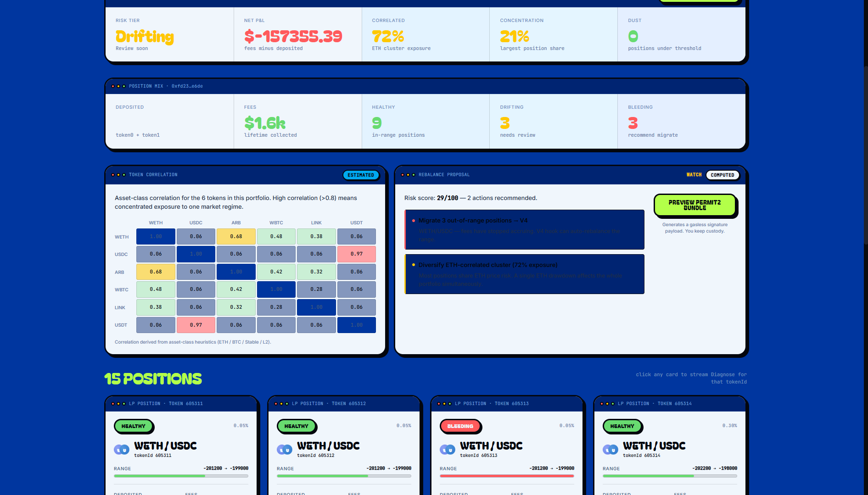Viewport: 868px width, 495px height.
Task: Click the token pair icon on position 605312
Action: (285, 450)
